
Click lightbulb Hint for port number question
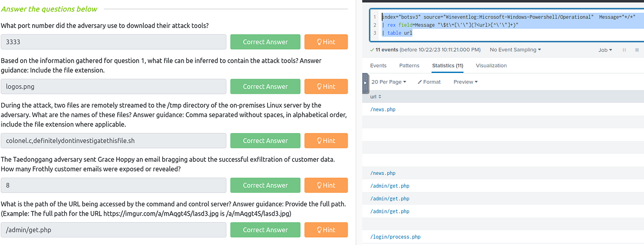pos(326,42)
